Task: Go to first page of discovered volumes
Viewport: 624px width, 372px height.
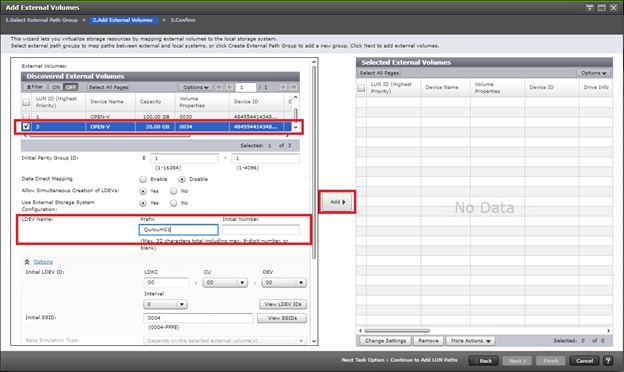Action: 219,87
